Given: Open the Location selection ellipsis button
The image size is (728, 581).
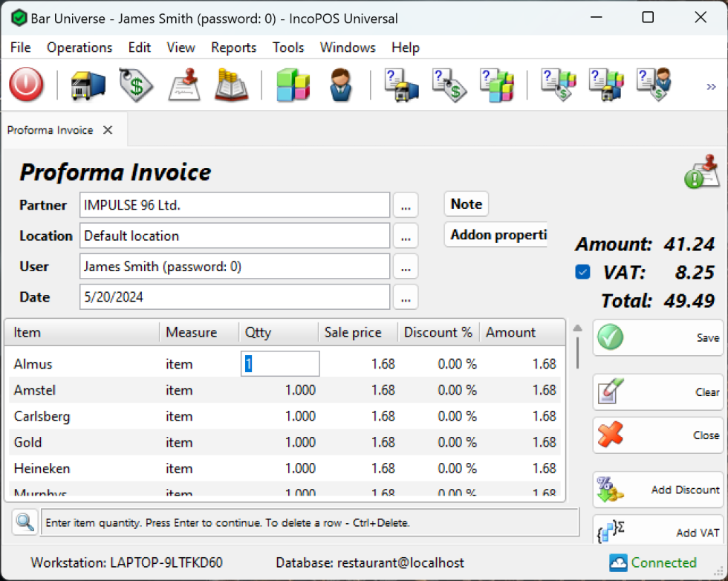Looking at the screenshot, I should click(406, 236).
